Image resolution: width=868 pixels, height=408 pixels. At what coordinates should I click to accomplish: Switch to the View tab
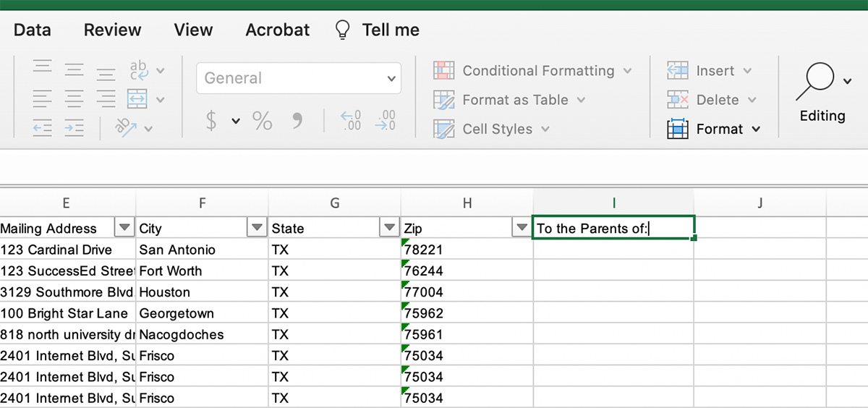pyautogui.click(x=193, y=30)
